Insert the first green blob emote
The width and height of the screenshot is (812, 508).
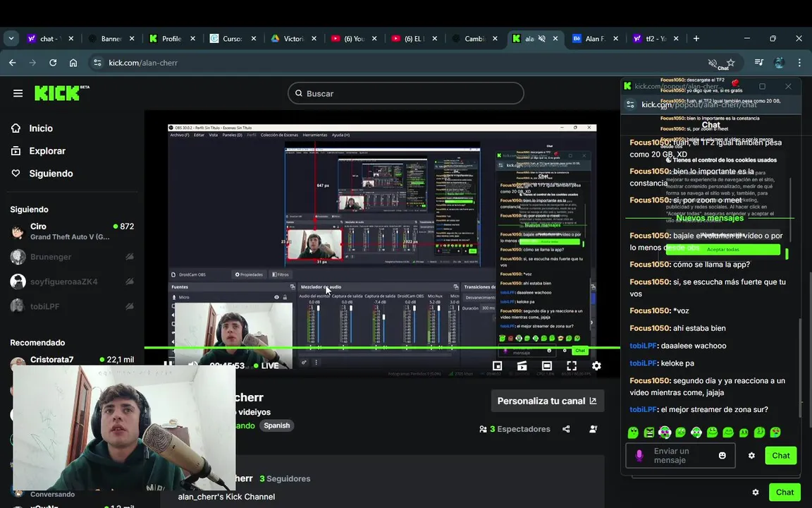pos(633,433)
